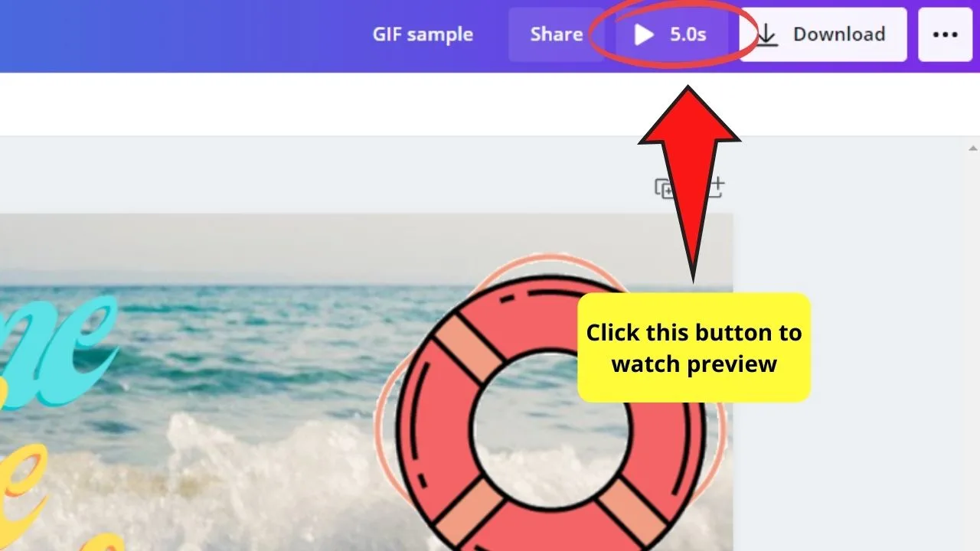Click the vertical scrollbar up arrow
The image size is (980, 551).
973,148
